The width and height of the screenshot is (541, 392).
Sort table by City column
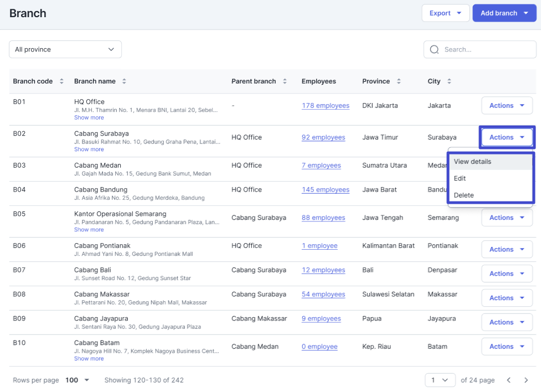[x=449, y=81]
